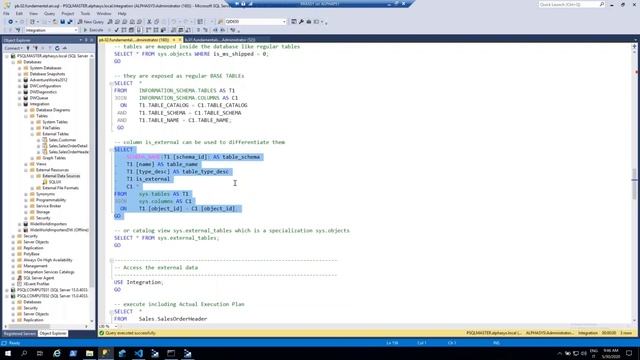Collapse the SELECT schema_name query block
Image resolution: width=640 pixels, height=360 pixels.
pyautogui.click(x=111, y=150)
